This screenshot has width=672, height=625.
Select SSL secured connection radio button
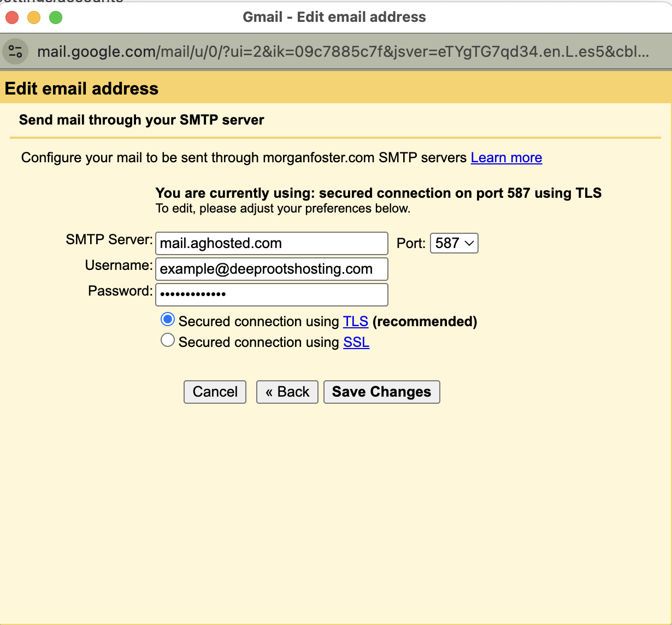(x=168, y=340)
